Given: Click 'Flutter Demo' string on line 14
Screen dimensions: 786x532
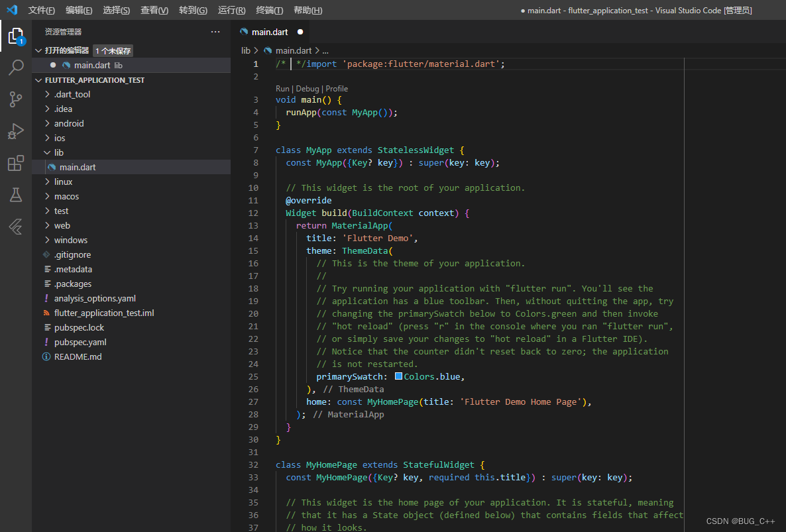Looking at the screenshot, I should pos(378,238).
